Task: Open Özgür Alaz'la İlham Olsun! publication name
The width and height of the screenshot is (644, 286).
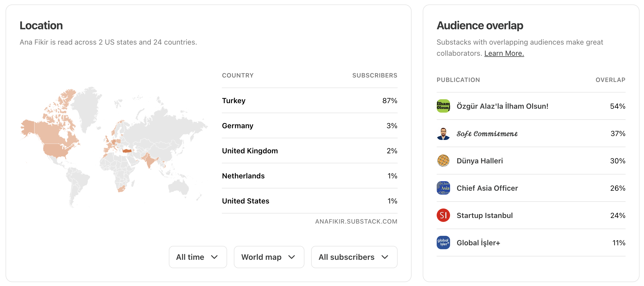Action: (x=503, y=106)
